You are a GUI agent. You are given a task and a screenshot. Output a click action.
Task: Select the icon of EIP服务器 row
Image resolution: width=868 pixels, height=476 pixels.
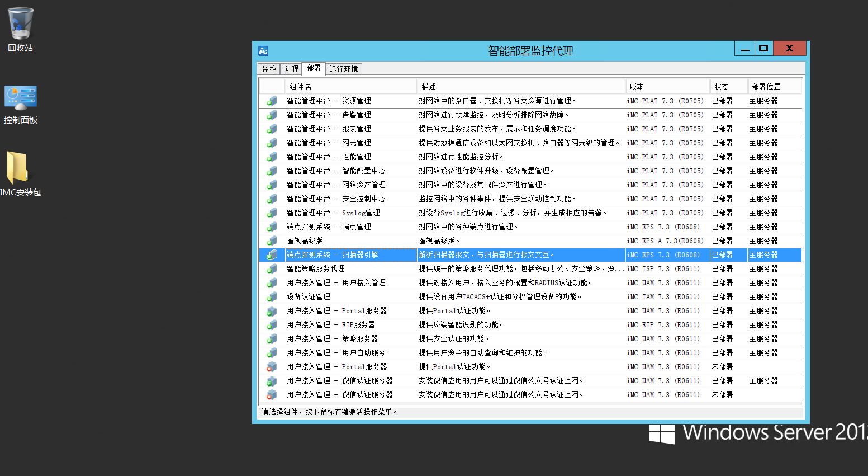click(272, 325)
